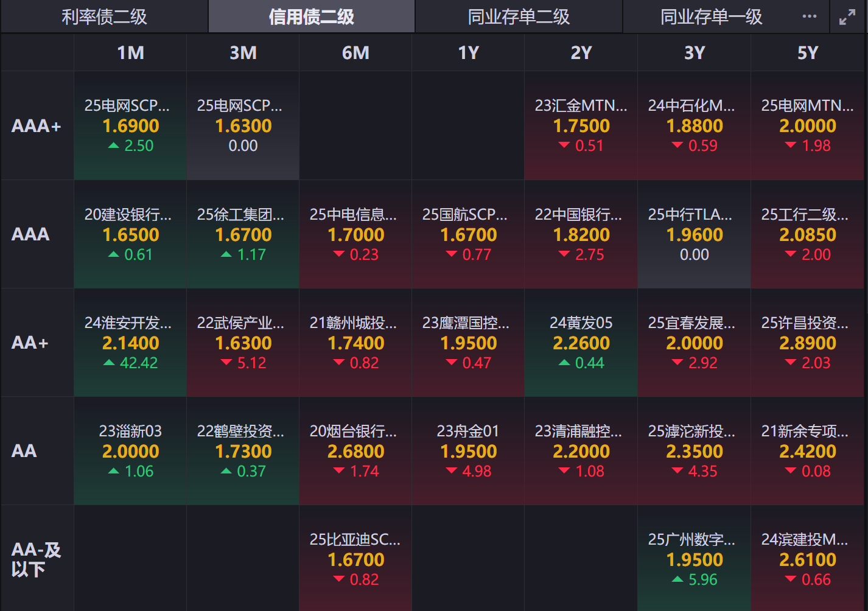
Task: Open the 25徐工集团 bond cell
Action: pyautogui.click(x=243, y=234)
